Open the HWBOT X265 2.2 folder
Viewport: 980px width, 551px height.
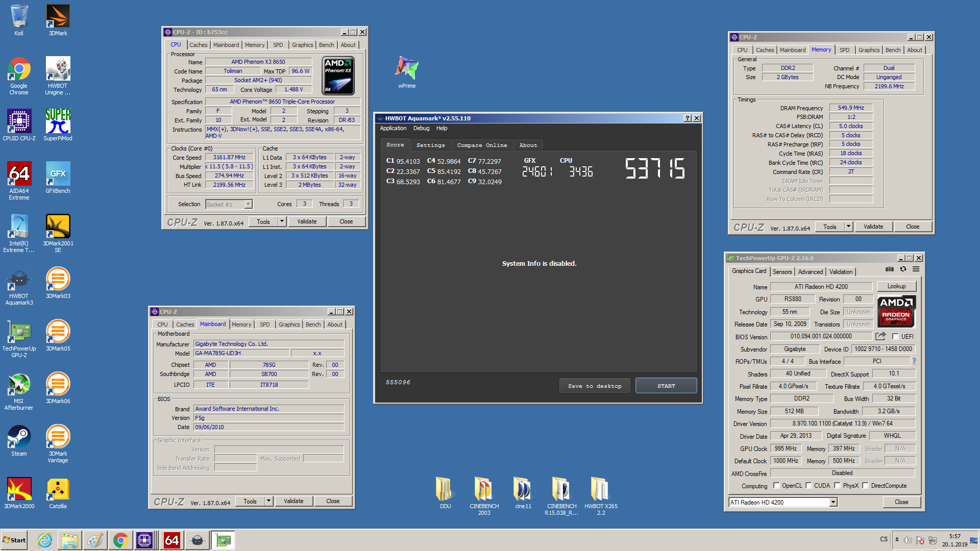click(x=601, y=496)
